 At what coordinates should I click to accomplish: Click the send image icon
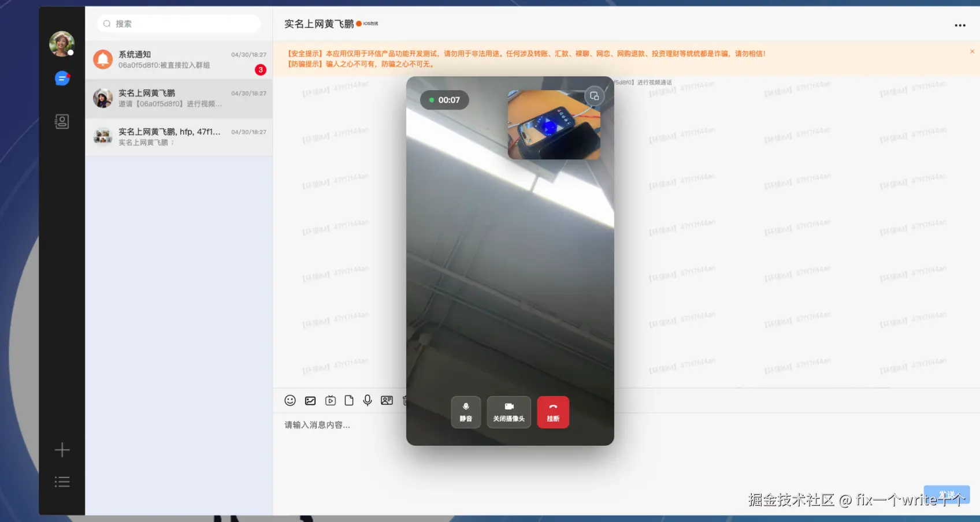pyautogui.click(x=310, y=401)
